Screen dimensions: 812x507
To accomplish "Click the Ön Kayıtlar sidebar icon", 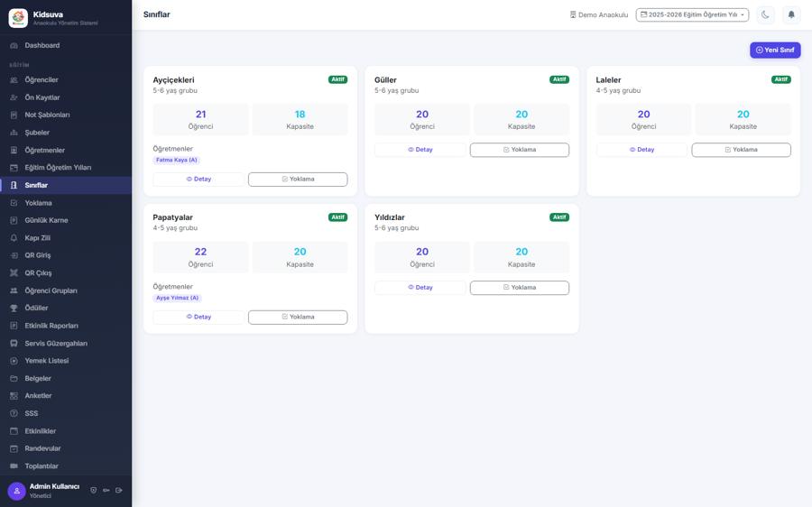I will coord(14,97).
